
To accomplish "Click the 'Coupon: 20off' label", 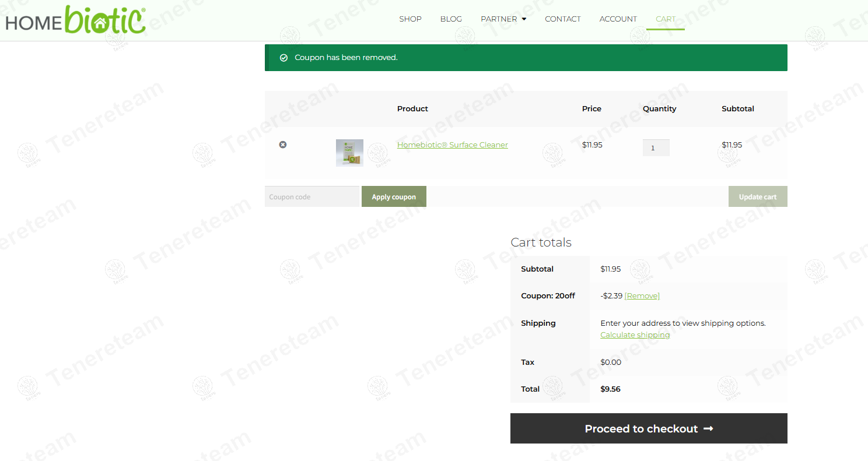I will 548,296.
